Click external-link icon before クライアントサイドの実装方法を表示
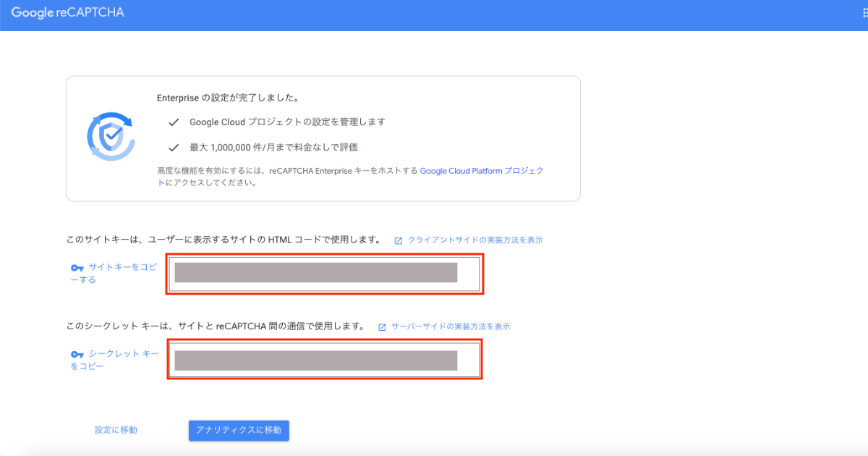This screenshot has height=456, width=868. (x=398, y=240)
